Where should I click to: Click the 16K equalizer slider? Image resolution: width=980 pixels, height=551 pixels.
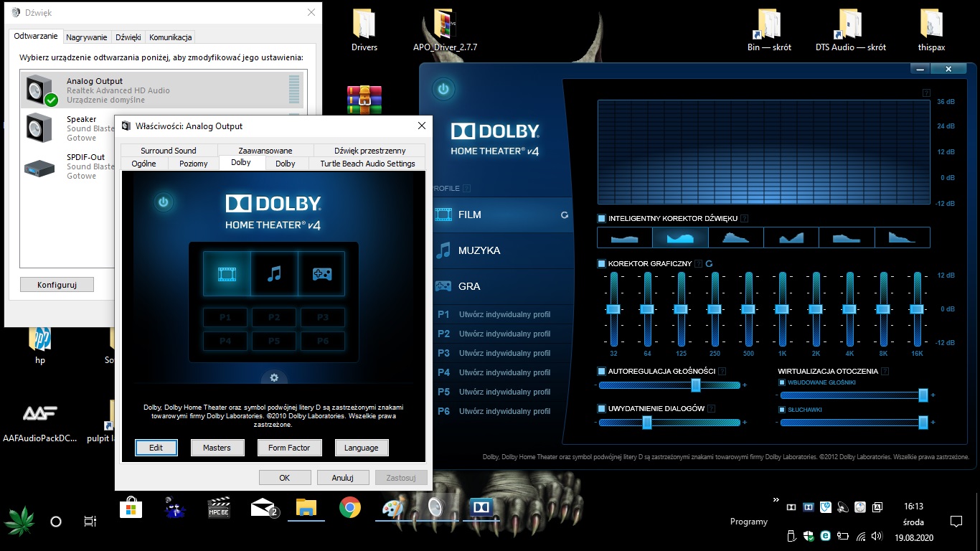tap(917, 309)
